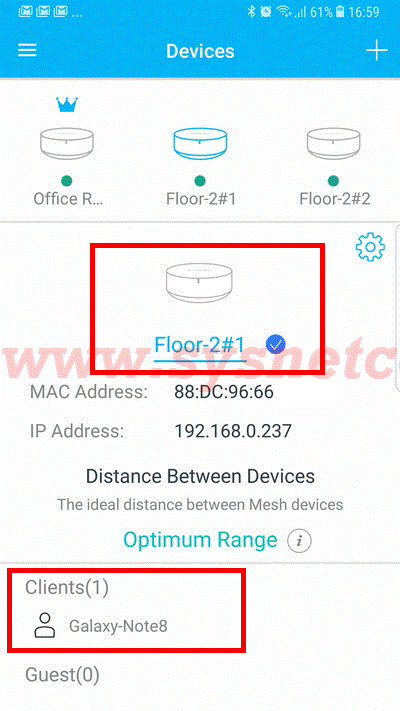400x711 pixels.
Task: Expand the Guest(0) section
Action: pyautogui.click(x=62, y=675)
